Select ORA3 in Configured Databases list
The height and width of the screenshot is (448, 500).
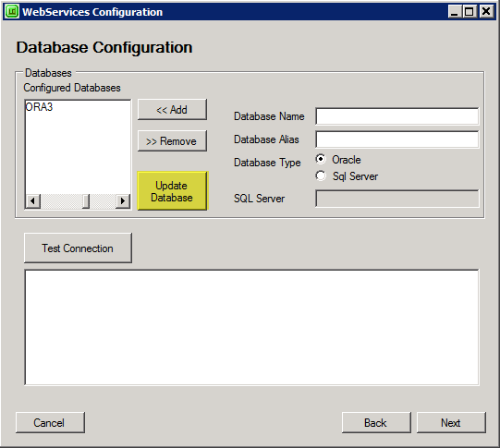[x=39, y=107]
